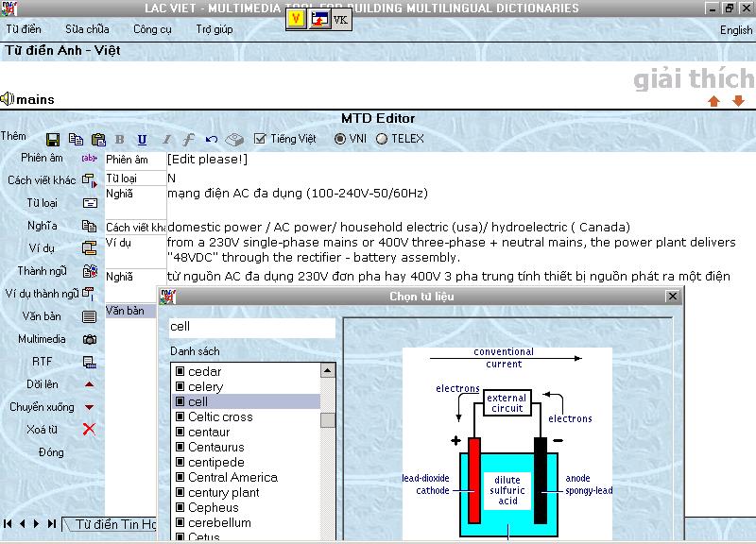Screen dimensions: 756x544
Task: Select celery in the list
Action: pyautogui.click(x=205, y=387)
